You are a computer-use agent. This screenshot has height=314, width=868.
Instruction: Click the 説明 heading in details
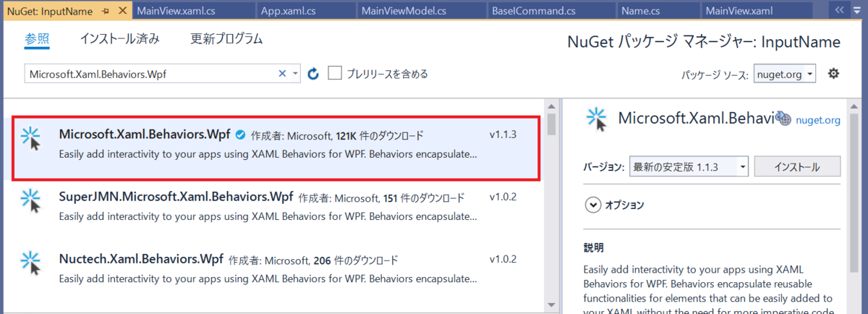point(595,248)
